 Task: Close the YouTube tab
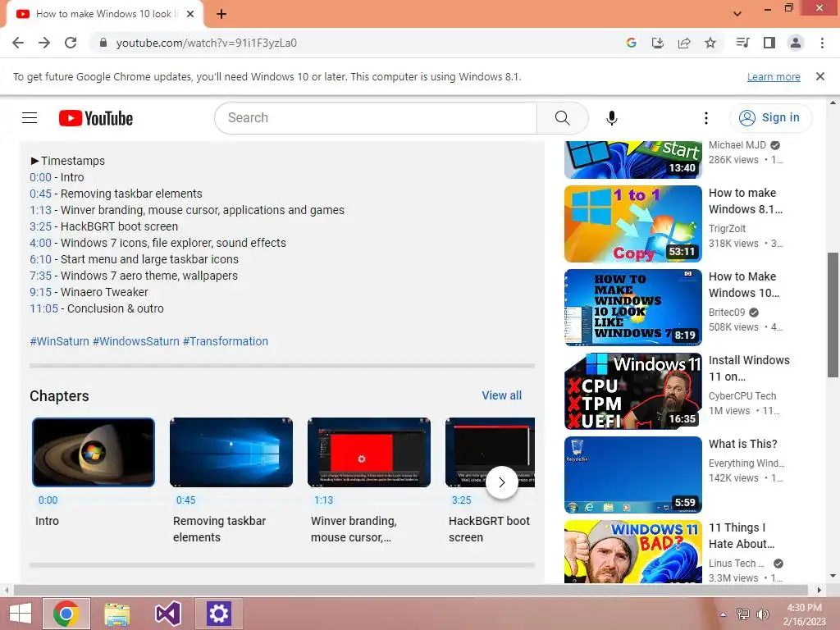[x=190, y=14]
